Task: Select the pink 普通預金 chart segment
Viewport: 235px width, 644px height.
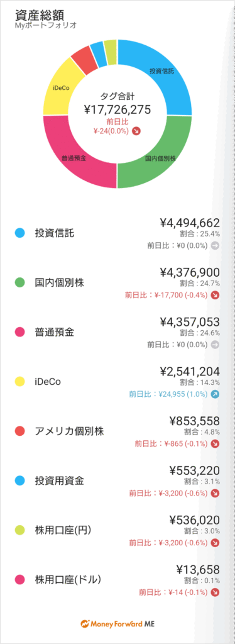Action: 74,158
